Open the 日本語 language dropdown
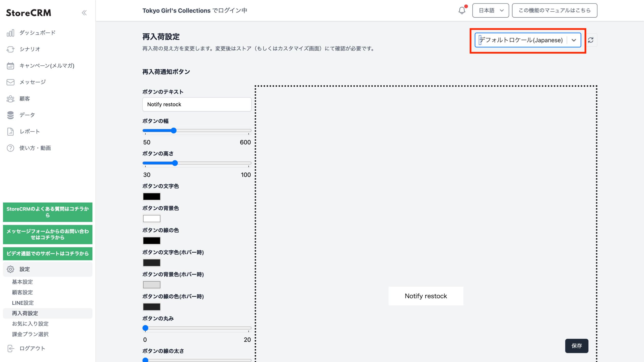The image size is (644, 362). point(491,11)
